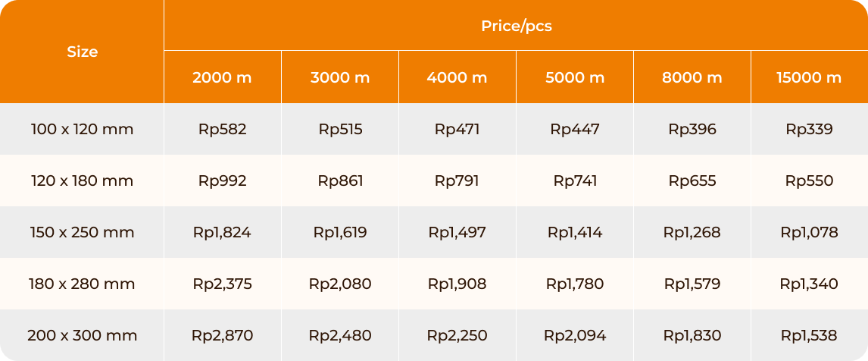Select the Price/pcs header cell
The width and height of the screenshot is (868, 361).
click(x=516, y=26)
